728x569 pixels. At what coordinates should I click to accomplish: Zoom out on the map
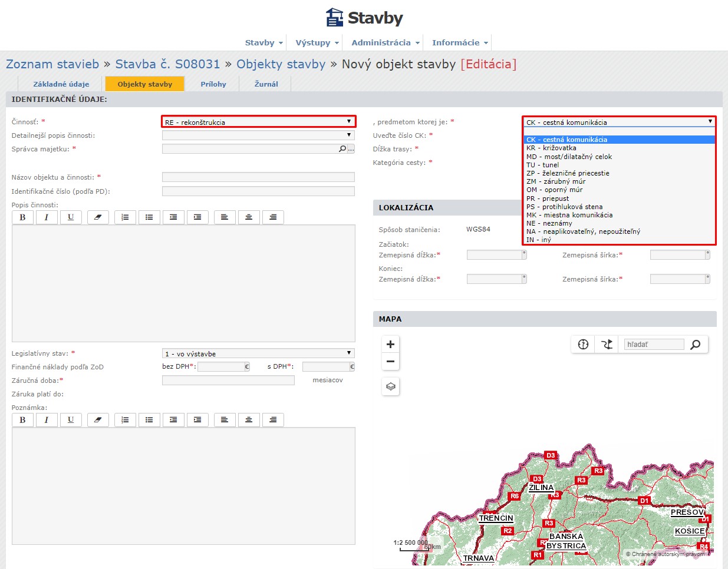click(x=390, y=362)
